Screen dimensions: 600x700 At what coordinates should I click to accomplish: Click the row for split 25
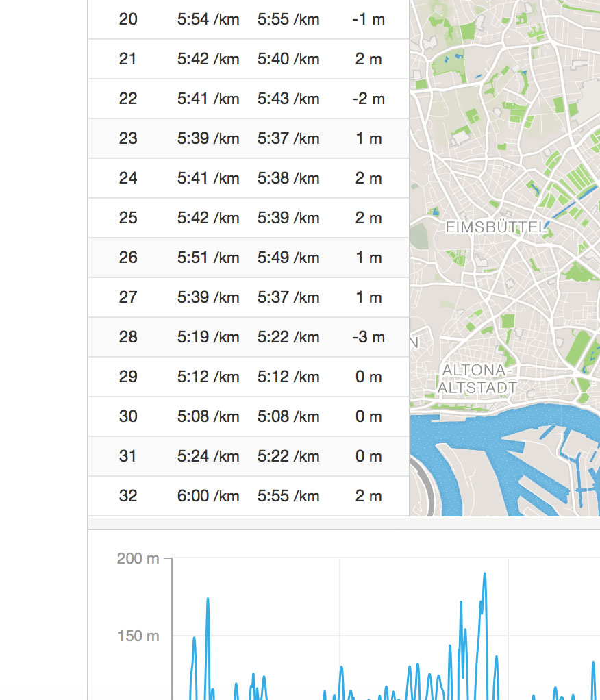248,218
